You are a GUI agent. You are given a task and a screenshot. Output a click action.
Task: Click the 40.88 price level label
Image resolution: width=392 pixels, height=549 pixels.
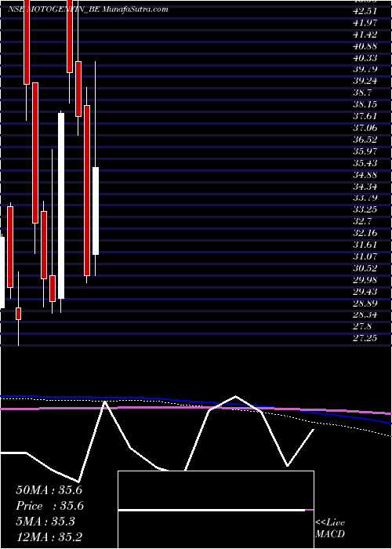point(365,46)
